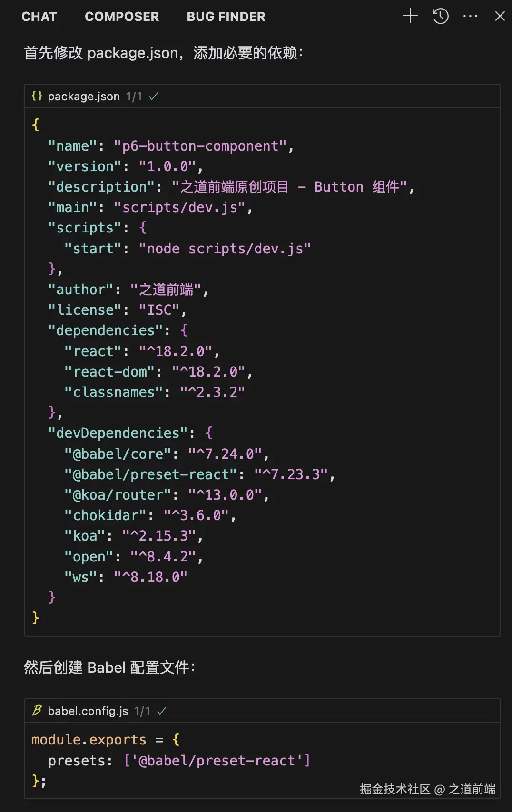Open package.json from the code block header
The width and height of the screenshot is (512, 812).
[x=84, y=97]
